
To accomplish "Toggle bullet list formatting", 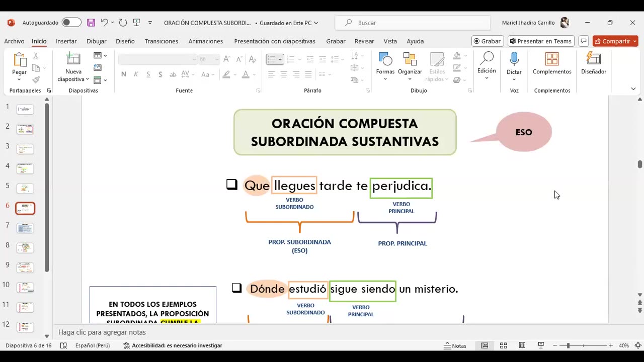I will [271, 59].
